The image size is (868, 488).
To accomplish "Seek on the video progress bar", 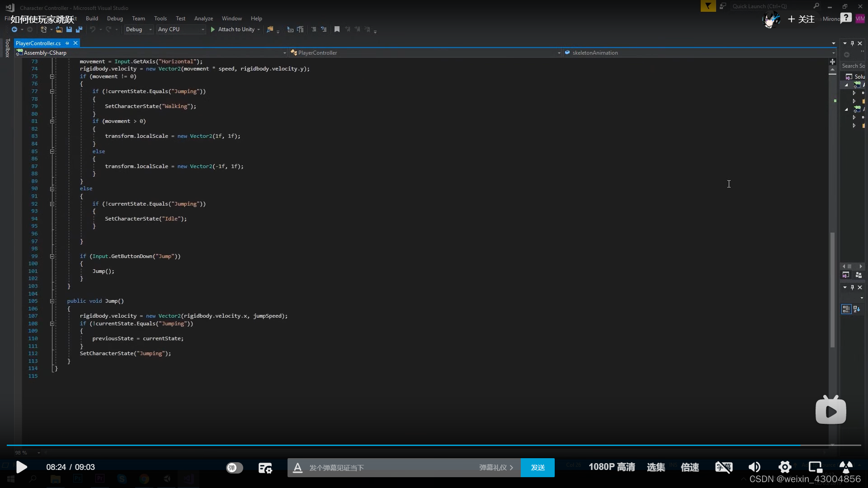I will 434,445.
